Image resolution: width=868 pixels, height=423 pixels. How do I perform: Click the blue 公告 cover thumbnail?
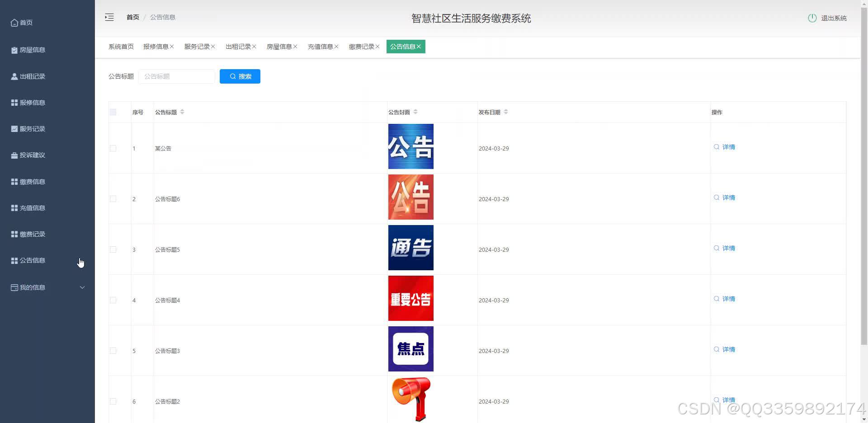(411, 146)
